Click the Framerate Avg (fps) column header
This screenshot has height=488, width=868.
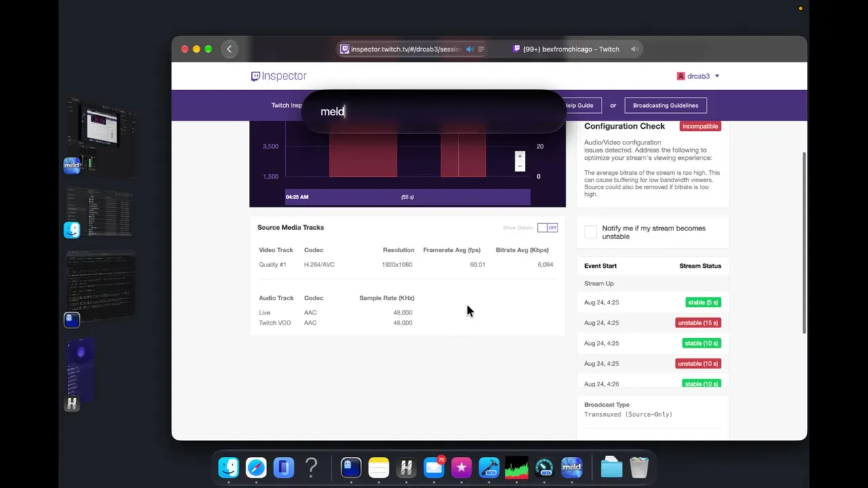tap(452, 250)
